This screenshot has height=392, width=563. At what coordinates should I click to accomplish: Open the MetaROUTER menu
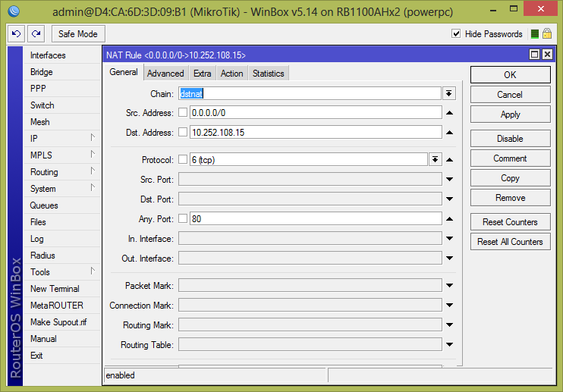62,306
